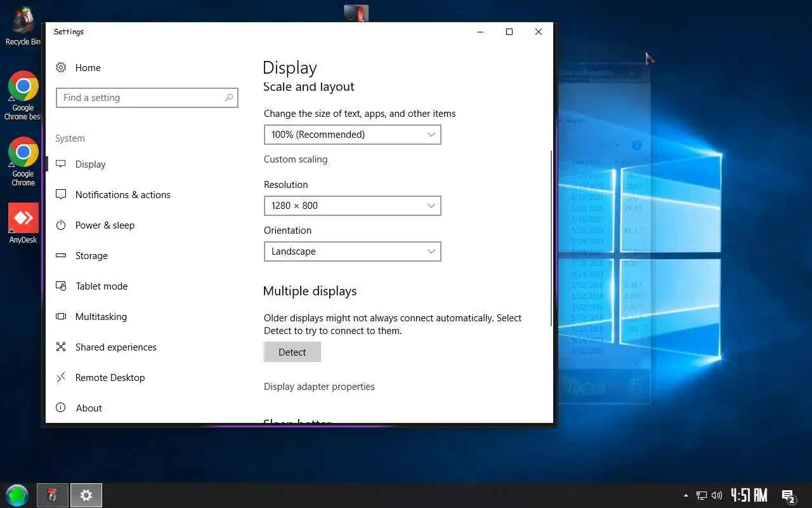The image size is (812, 508).
Task: Open the green clover Start button
Action: click(17, 495)
